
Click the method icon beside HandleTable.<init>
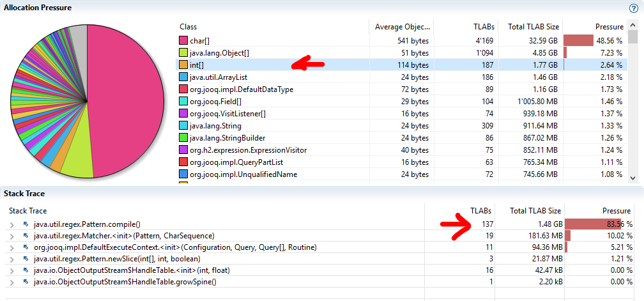click(x=26, y=270)
